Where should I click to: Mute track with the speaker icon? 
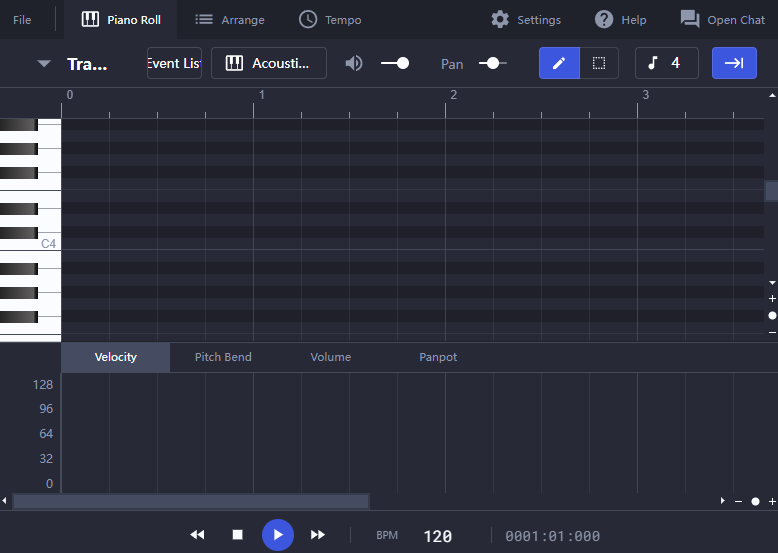point(354,63)
